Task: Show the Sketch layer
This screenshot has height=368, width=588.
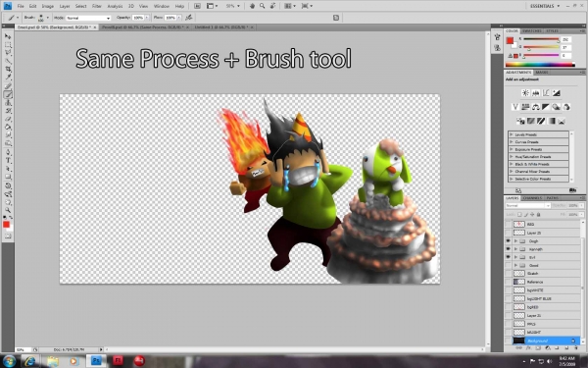Action: [x=508, y=274]
